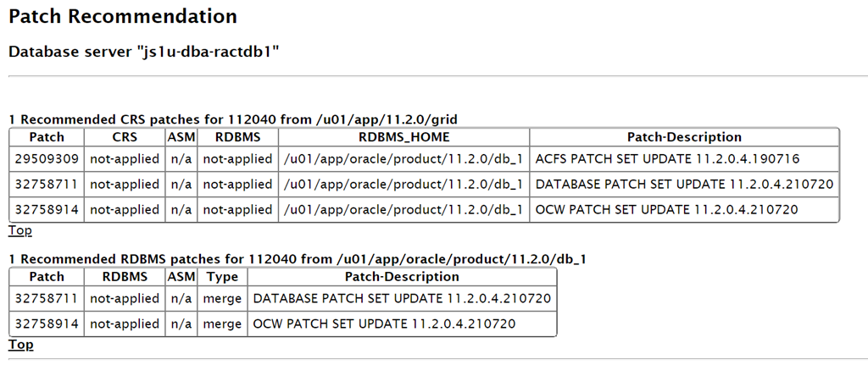Click the RDBMS_HOME path in the ACFS row
This screenshot has height=365, width=868.
(403, 159)
